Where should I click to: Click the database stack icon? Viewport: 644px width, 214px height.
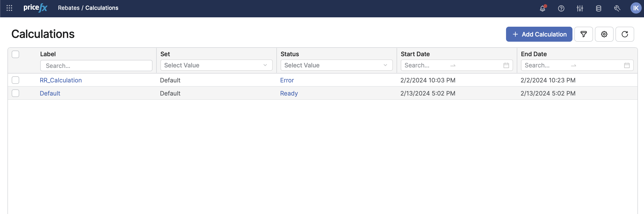point(598,8)
